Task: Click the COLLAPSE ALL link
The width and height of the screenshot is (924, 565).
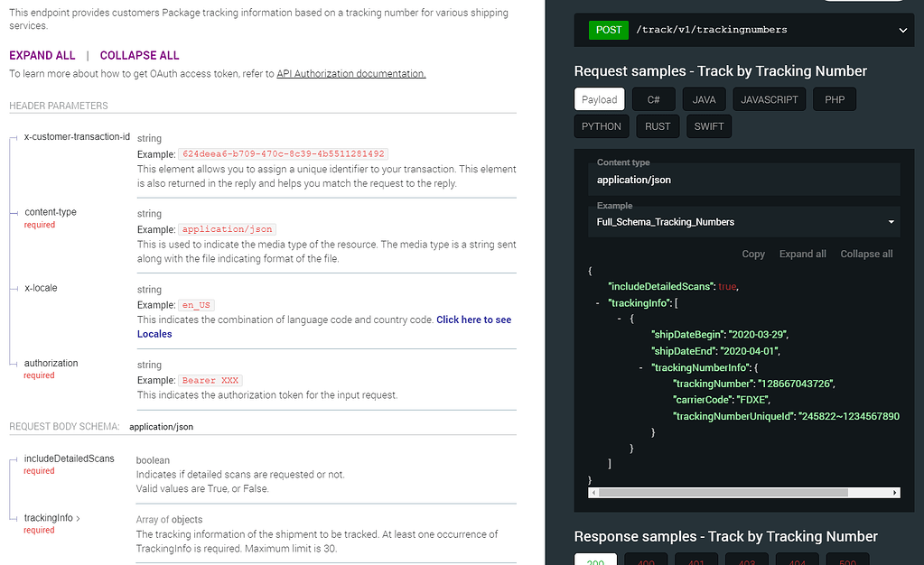Action: point(139,55)
